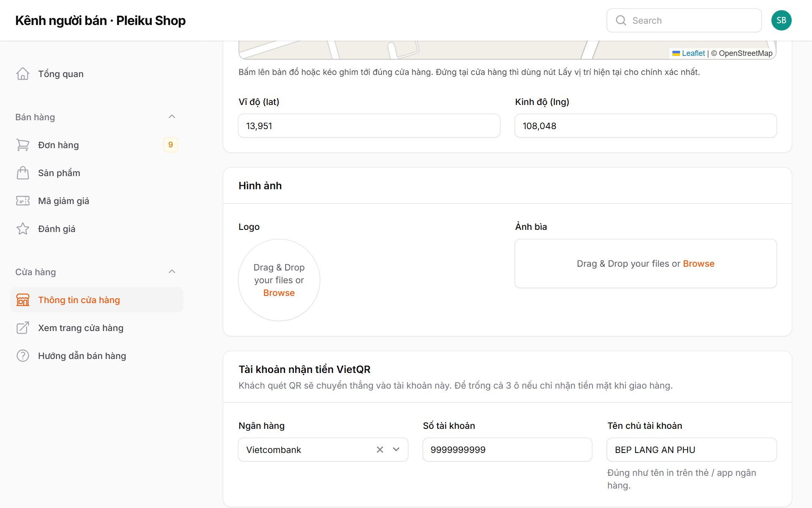Click the orange 9 orders badge

tap(170, 145)
